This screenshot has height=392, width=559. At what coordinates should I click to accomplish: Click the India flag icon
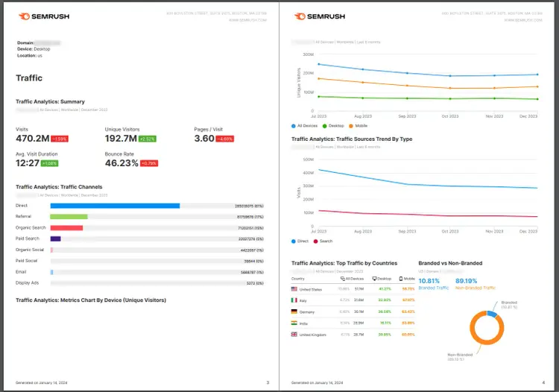tap(294, 323)
